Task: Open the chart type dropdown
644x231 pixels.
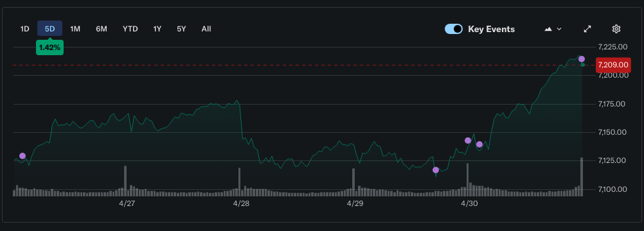Action: (553, 29)
